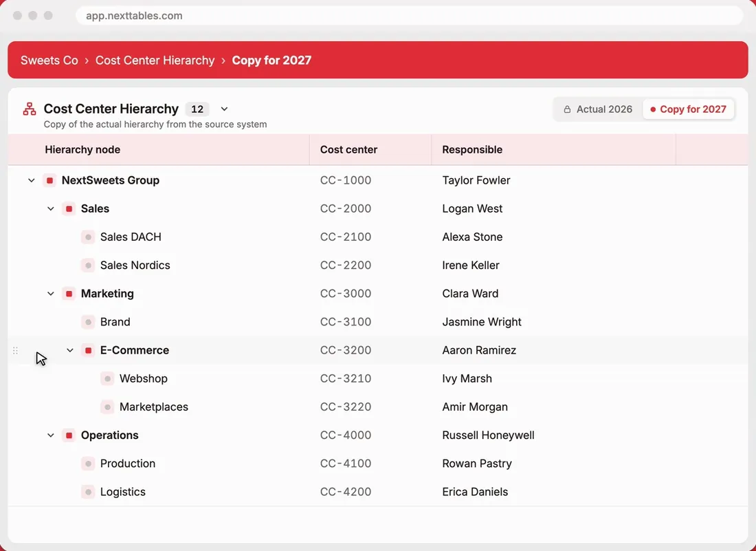Collapse the Sales branch
Screen dimensions: 756x551
[x=51, y=209]
